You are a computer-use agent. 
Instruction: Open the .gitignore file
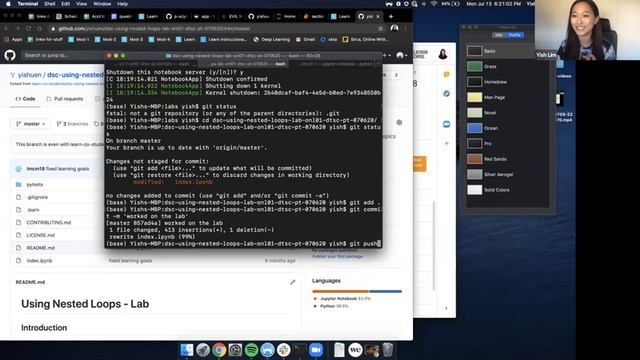37,197
